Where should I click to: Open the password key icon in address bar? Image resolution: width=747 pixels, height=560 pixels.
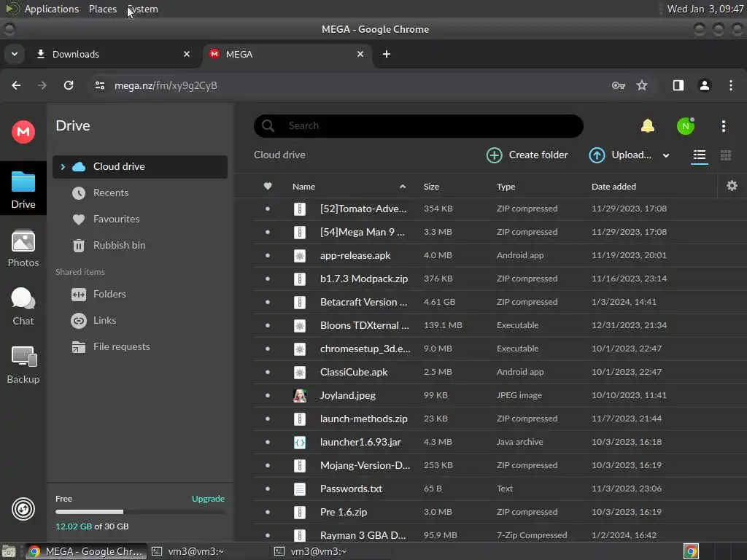618,85
